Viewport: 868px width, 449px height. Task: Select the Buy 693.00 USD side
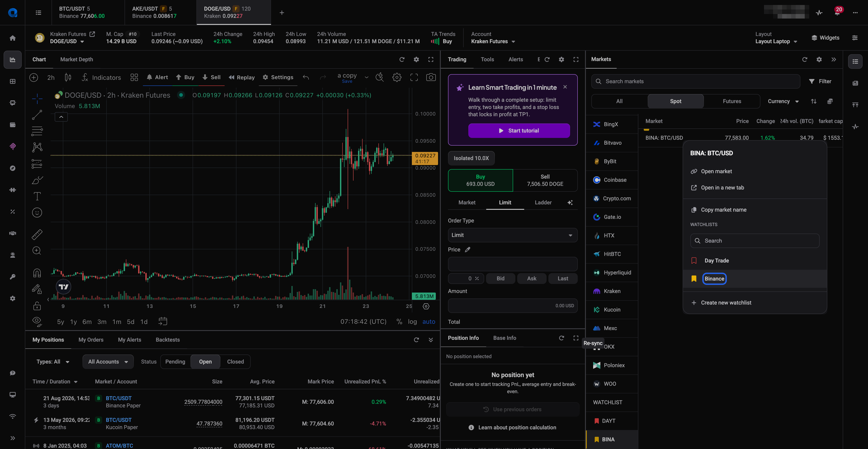480,180
